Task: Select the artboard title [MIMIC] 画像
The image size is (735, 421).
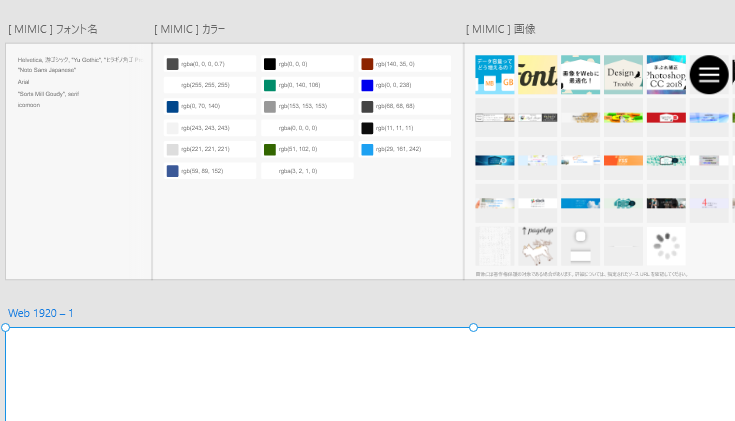Action: tap(501, 29)
